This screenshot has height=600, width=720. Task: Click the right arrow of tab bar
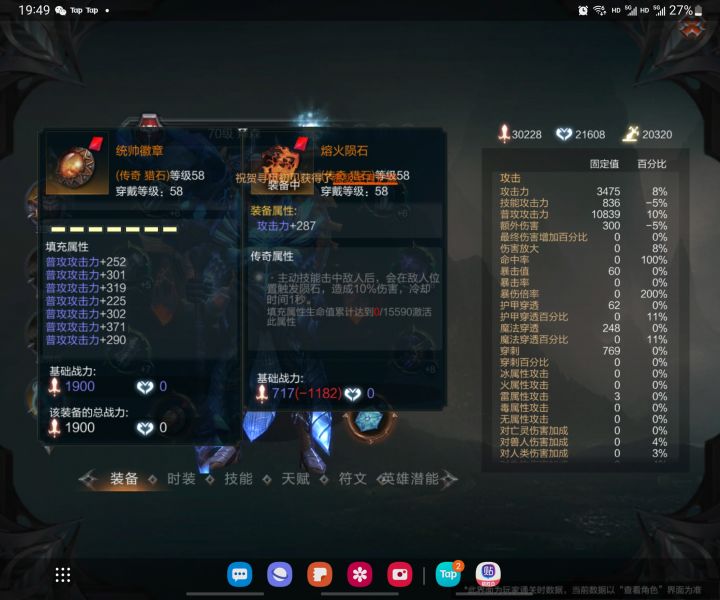click(x=450, y=479)
